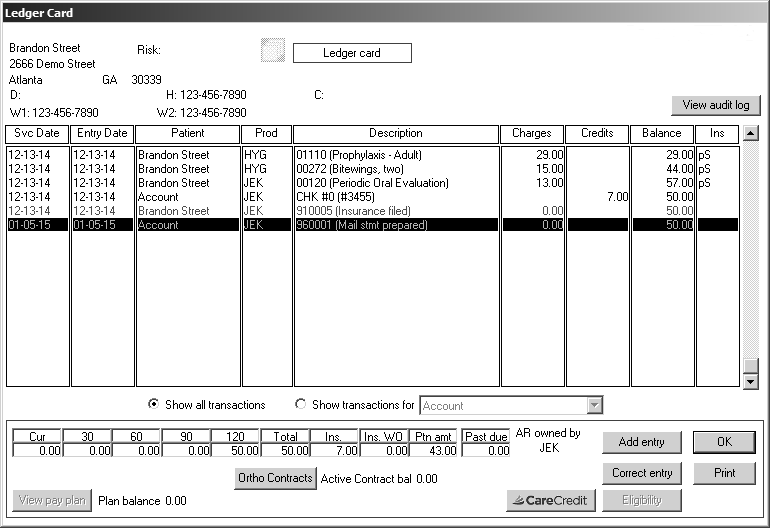
Task: Click the Charges column header
Action: [532, 134]
